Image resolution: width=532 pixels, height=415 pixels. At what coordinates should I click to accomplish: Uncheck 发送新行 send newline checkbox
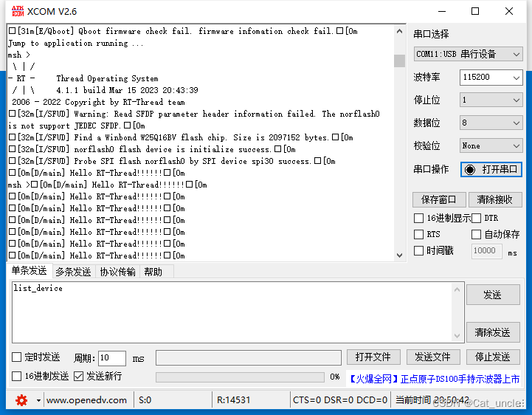tap(78, 376)
